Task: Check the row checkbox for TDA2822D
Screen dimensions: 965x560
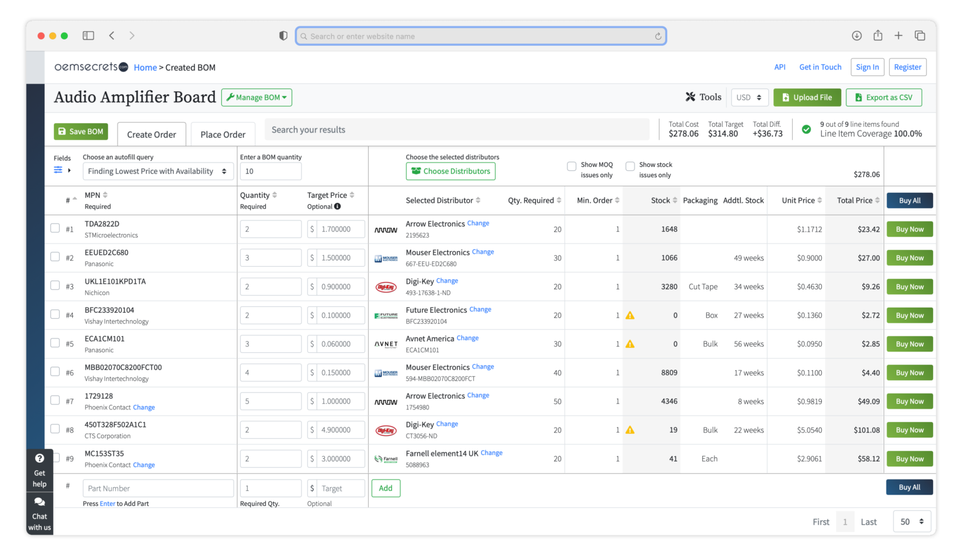Action: tap(55, 229)
